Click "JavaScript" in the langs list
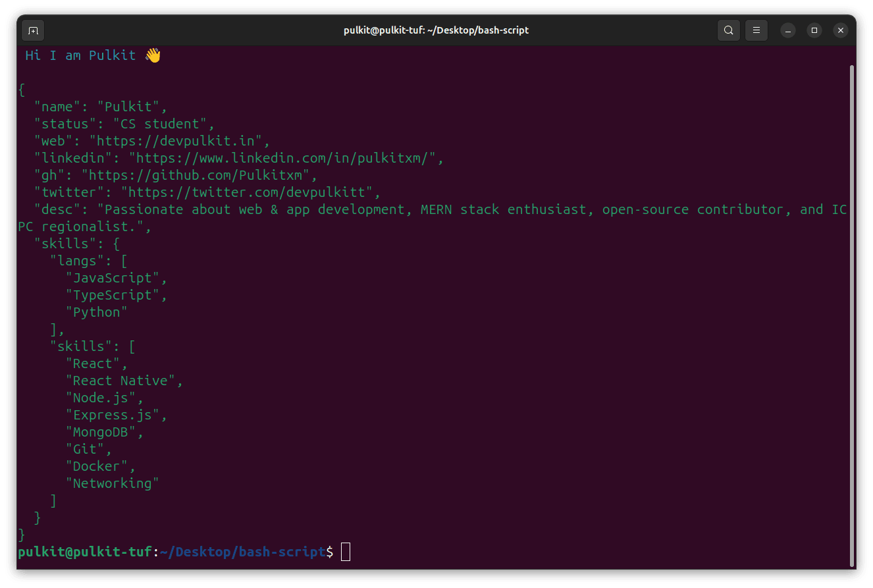Image resolution: width=873 pixels, height=588 pixels. click(113, 277)
